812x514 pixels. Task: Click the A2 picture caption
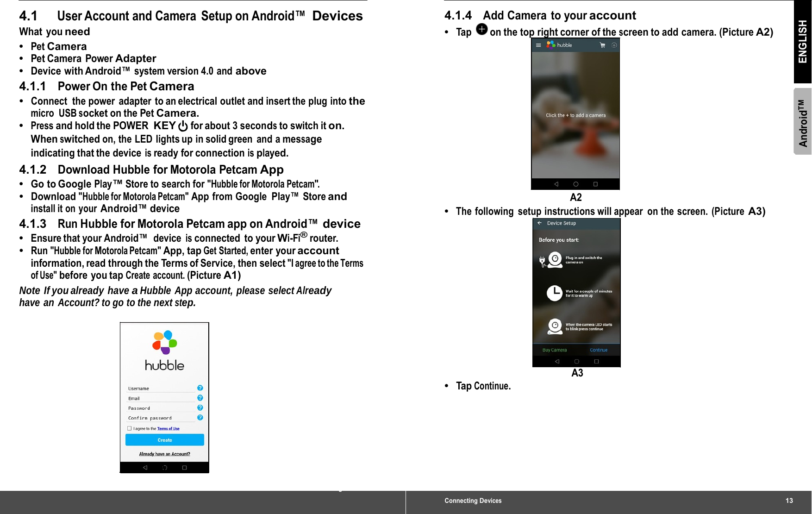coord(575,197)
